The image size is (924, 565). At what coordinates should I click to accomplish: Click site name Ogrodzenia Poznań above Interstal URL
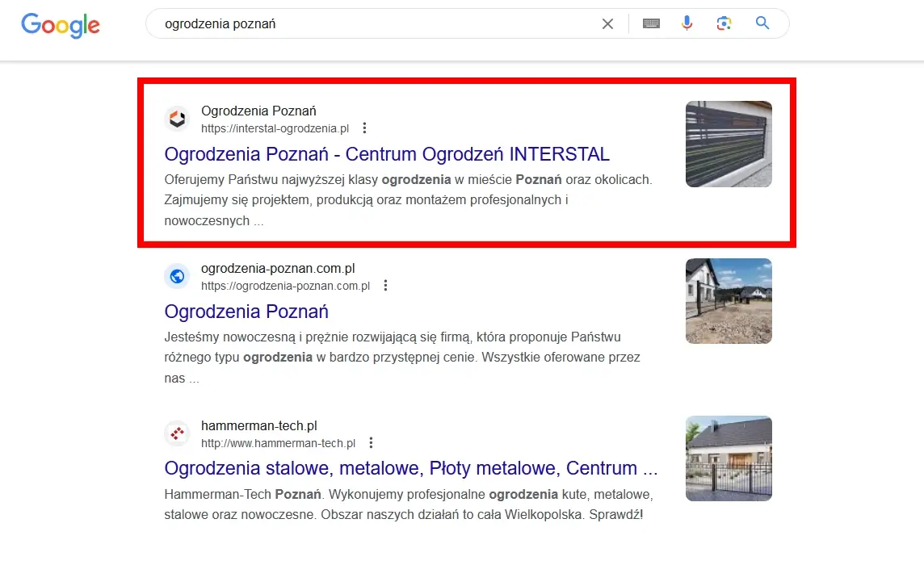(x=258, y=111)
